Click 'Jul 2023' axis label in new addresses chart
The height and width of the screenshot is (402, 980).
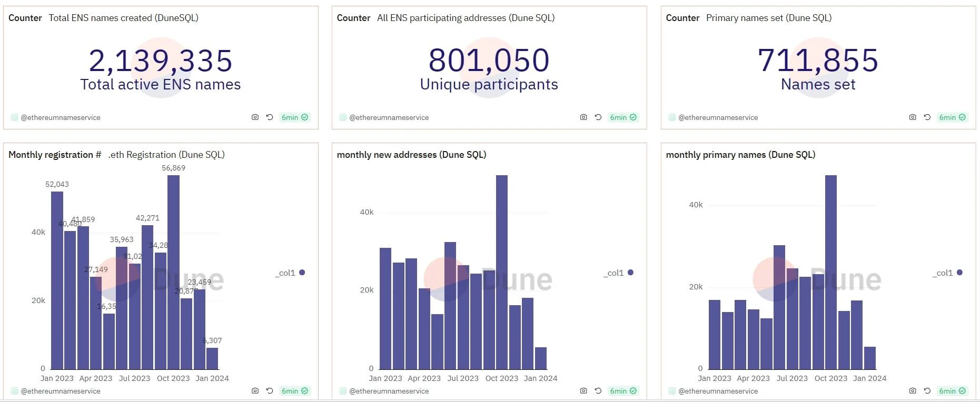pos(463,378)
